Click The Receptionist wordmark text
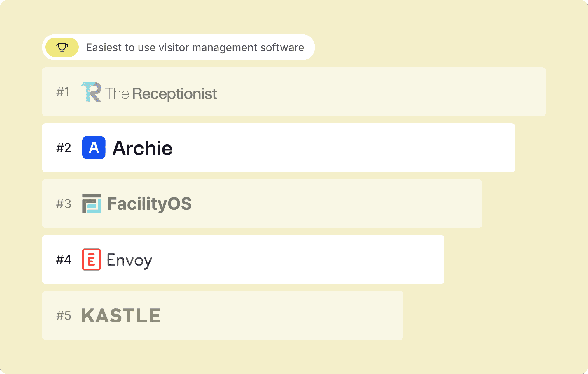The height and width of the screenshot is (374, 588). [161, 93]
